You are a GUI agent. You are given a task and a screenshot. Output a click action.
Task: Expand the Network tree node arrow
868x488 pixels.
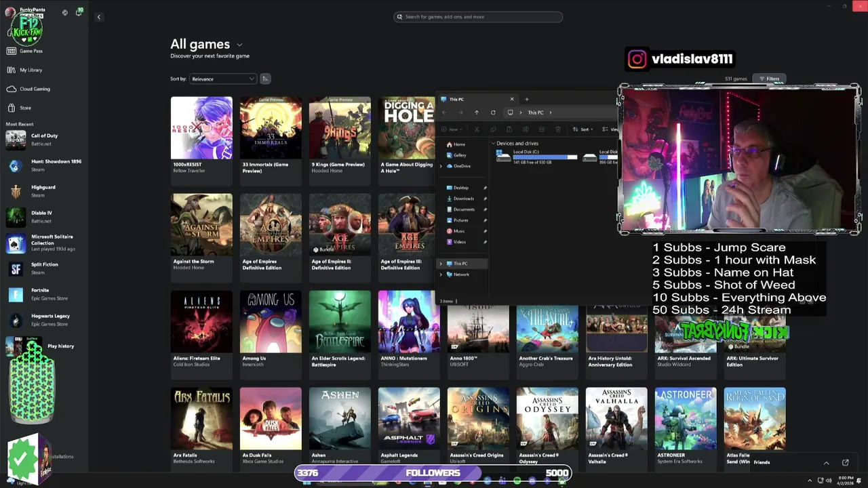441,274
